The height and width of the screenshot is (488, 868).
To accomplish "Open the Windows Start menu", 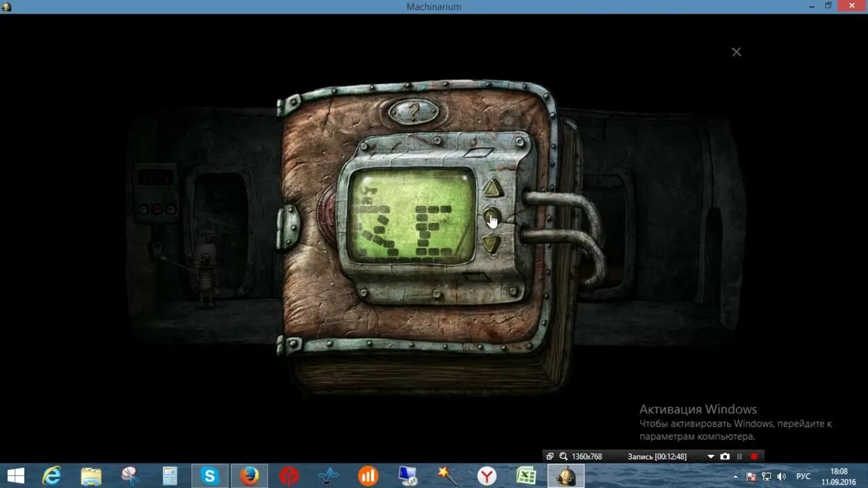I will [x=16, y=476].
